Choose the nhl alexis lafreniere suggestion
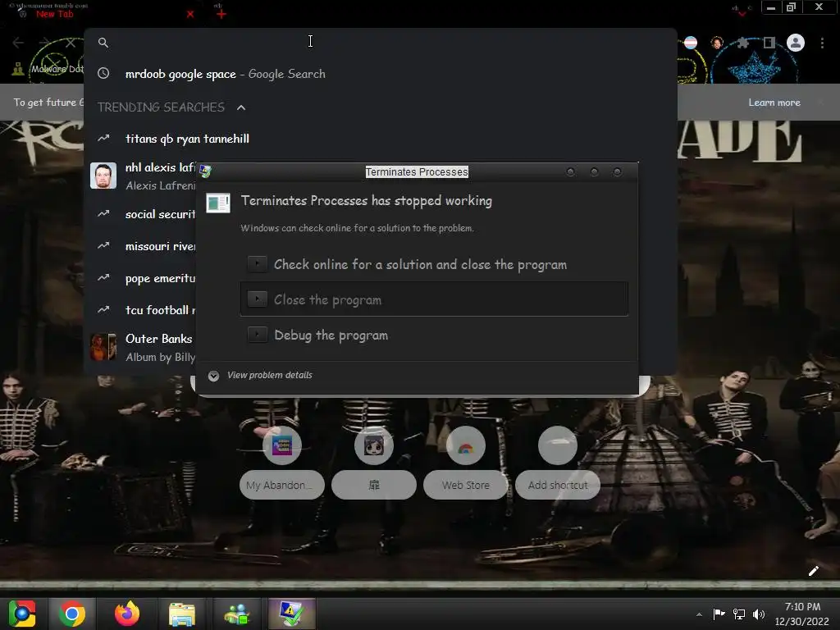Screen dimensions: 840x630 142,176
